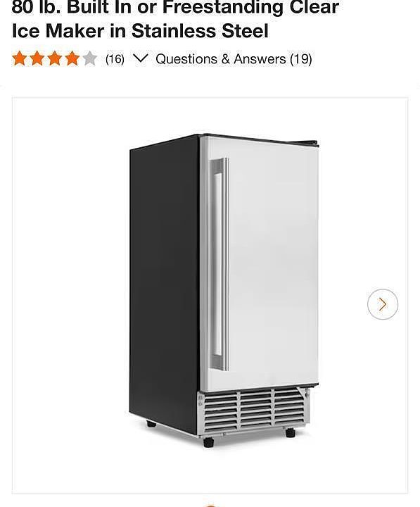This screenshot has height=507, width=420.
Task: Click the number 19 in Questions & Answers
Action: click(301, 59)
